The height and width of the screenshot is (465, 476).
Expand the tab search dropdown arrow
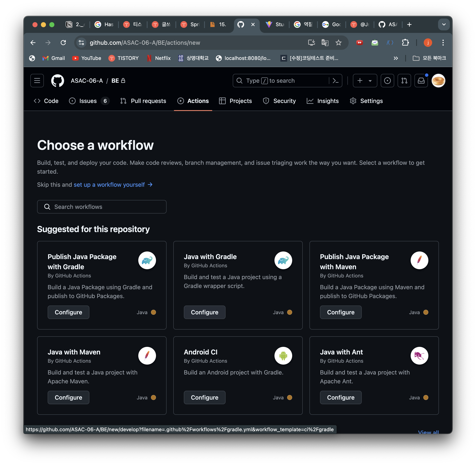click(444, 24)
